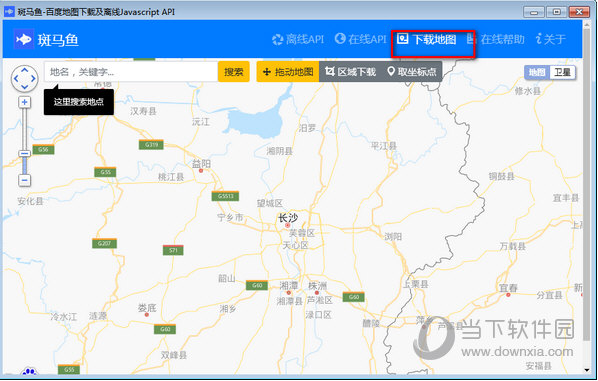The height and width of the screenshot is (381, 598).
Task: Click the 双峰县 label on map
Action: pyautogui.click(x=174, y=355)
